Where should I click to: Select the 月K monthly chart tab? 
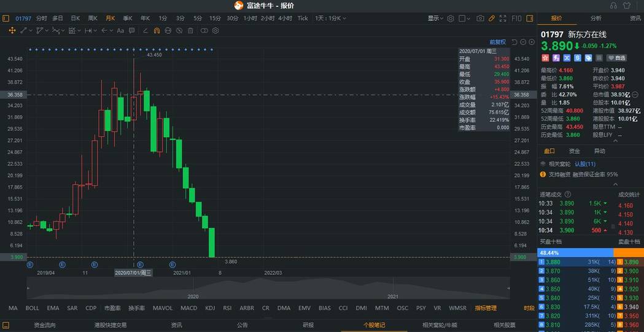click(110, 18)
